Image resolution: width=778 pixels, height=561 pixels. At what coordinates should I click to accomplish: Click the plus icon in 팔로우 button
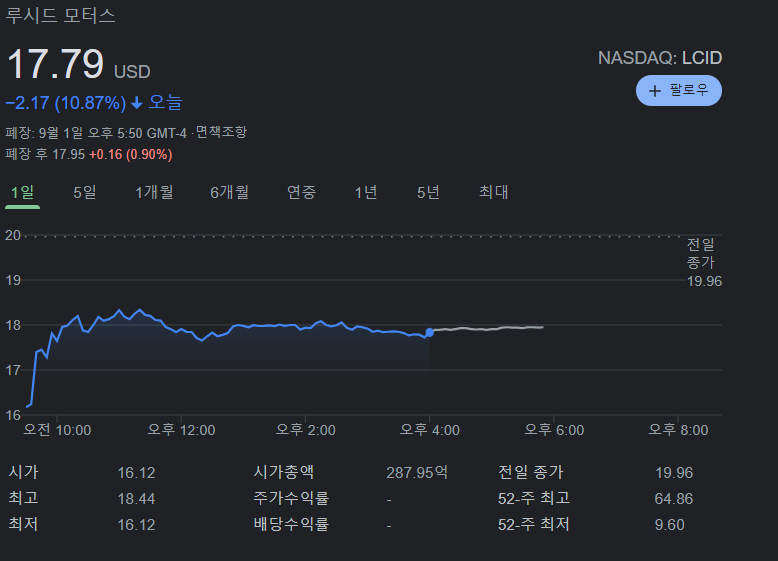(654, 91)
